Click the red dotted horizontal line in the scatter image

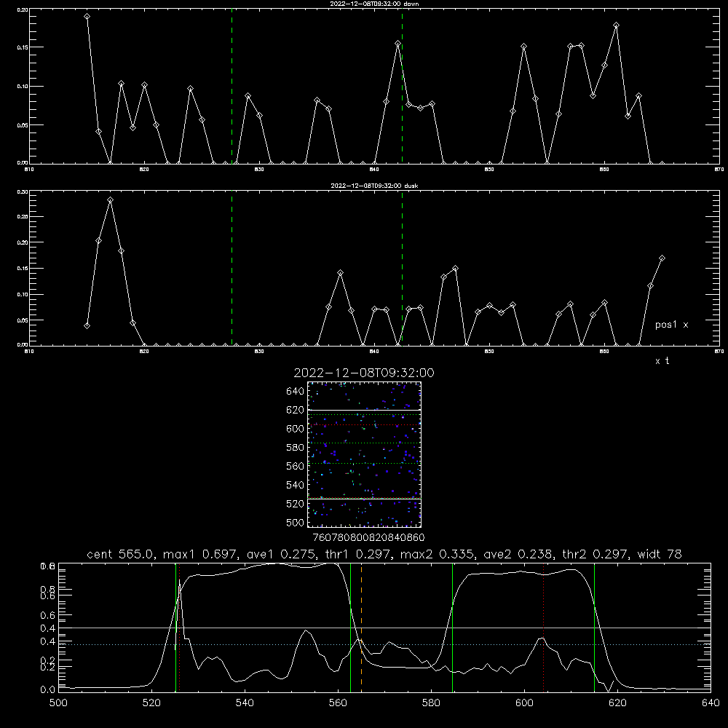click(365, 425)
